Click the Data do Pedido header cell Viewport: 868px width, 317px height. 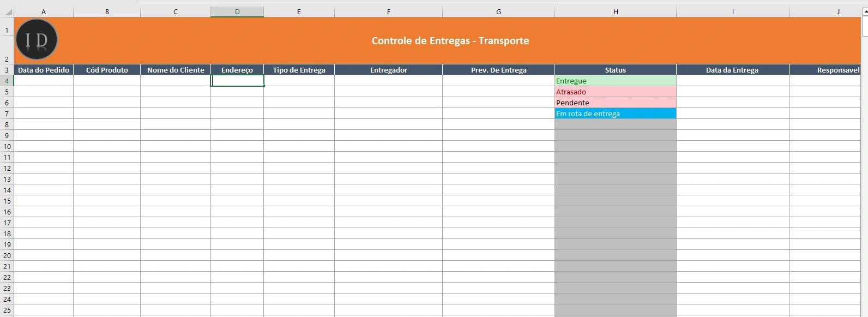[44, 70]
